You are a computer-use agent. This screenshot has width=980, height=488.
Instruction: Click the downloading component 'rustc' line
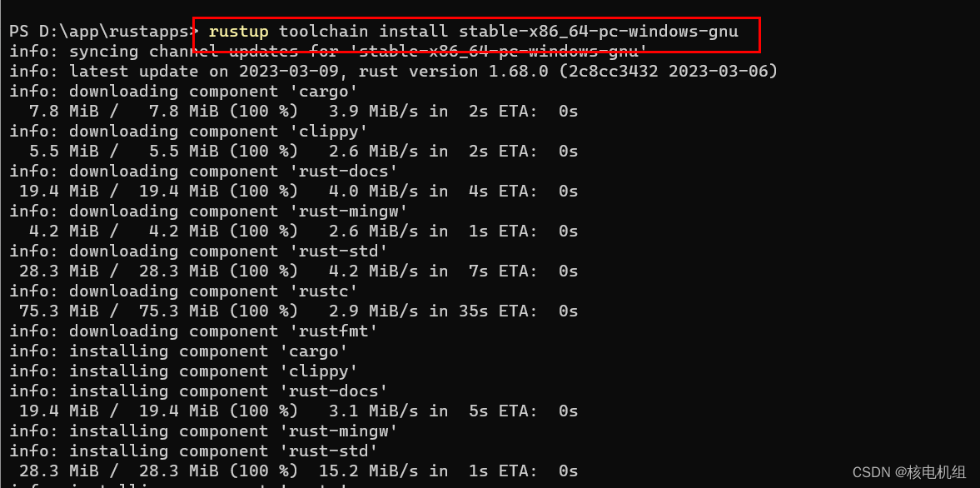click(x=184, y=291)
